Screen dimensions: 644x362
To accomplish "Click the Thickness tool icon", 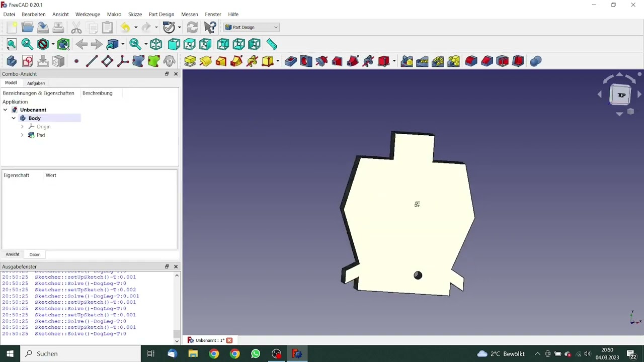I will click(518, 61).
